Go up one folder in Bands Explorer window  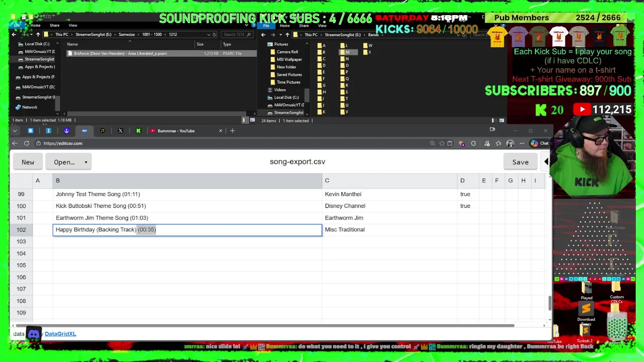tap(287, 35)
